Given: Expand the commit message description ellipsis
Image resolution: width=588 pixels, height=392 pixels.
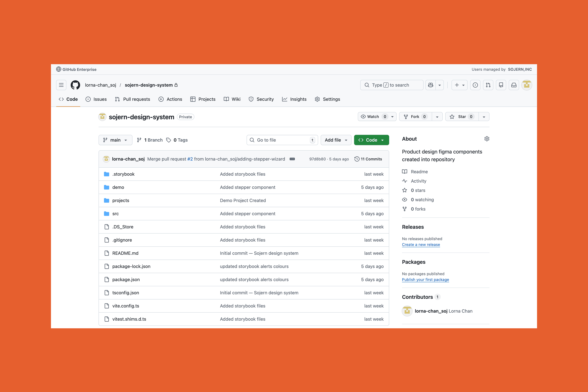Looking at the screenshot, I should pos(292,159).
